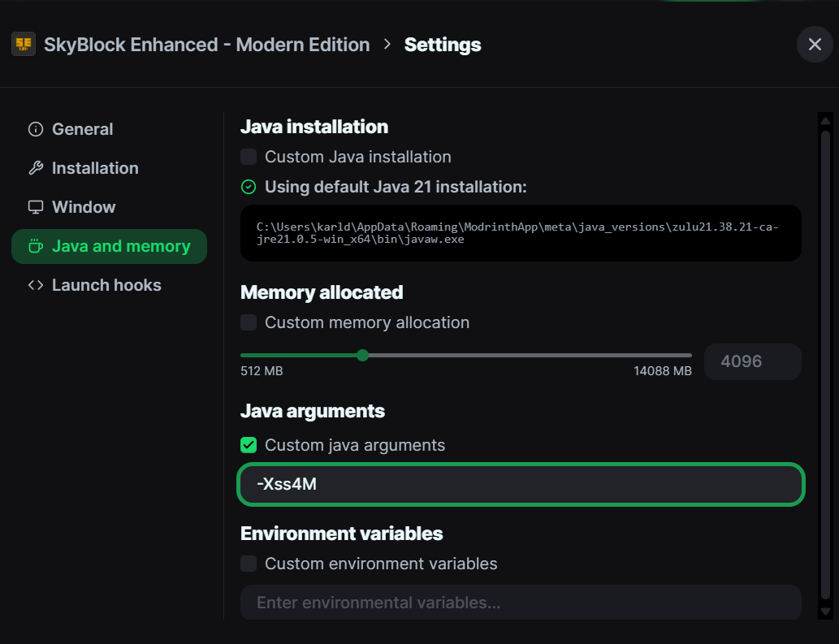Viewport: 839px width, 644px height.
Task: Click the Java installation heading
Action: [314, 127]
